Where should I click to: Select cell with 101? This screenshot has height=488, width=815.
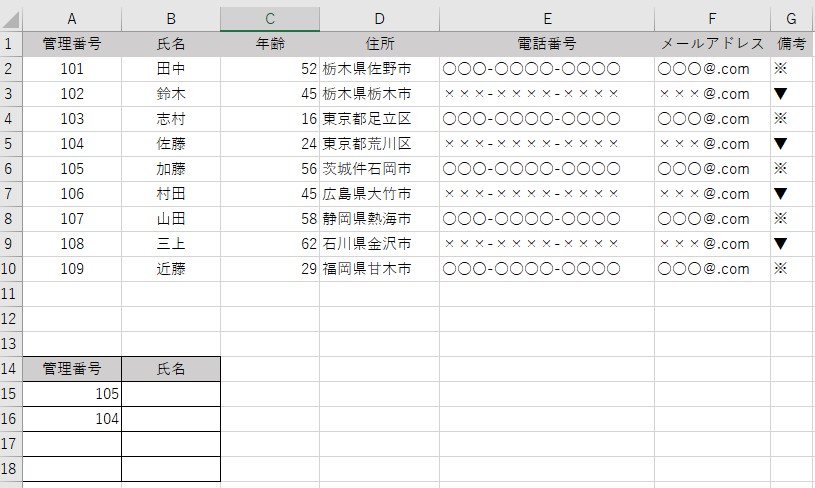click(72, 69)
